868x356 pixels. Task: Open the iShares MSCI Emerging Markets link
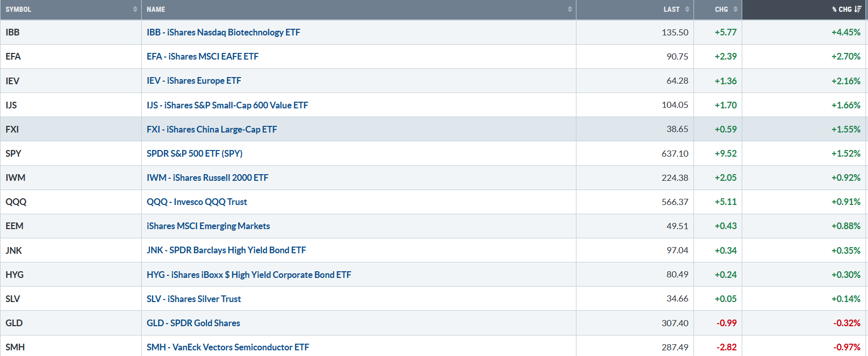tap(208, 226)
